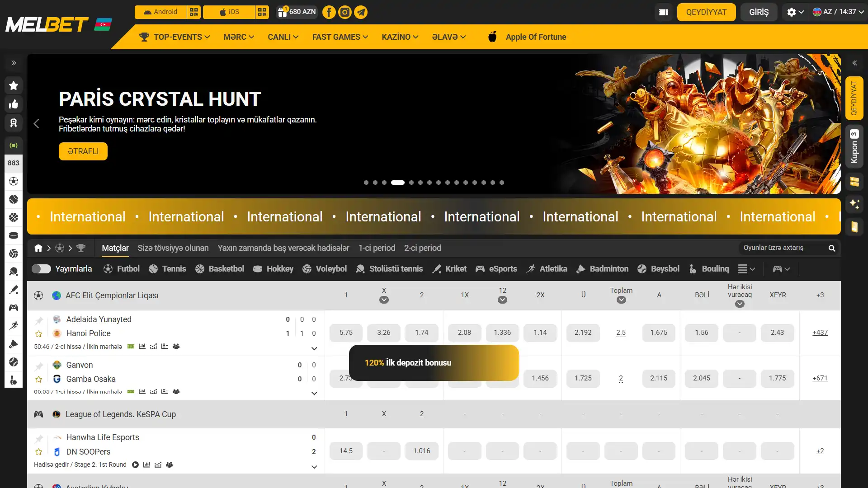Click the ƏTRAFLI banner button

pos(83,151)
